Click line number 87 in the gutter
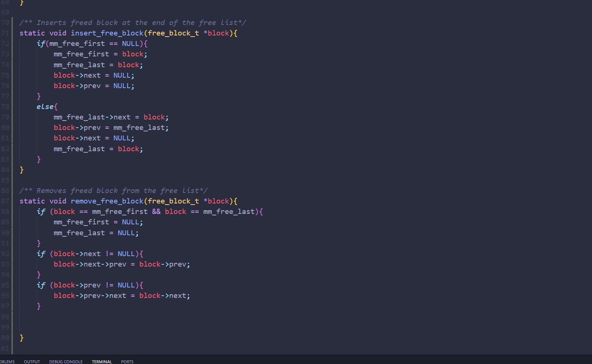This screenshot has width=592, height=364. 5,201
